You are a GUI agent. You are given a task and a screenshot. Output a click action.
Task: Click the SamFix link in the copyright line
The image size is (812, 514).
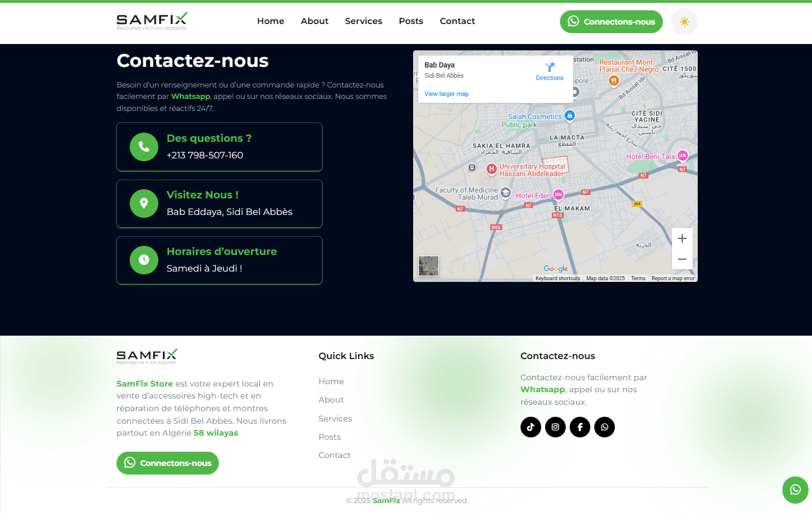(386, 500)
